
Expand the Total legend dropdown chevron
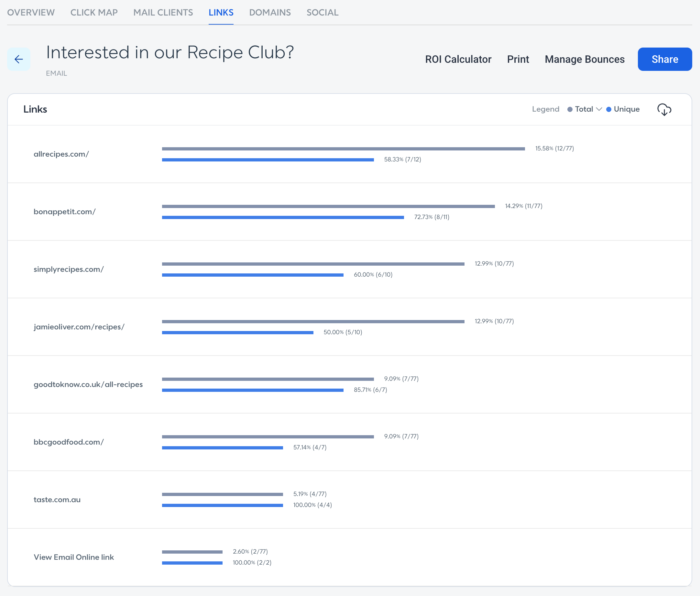[599, 109]
